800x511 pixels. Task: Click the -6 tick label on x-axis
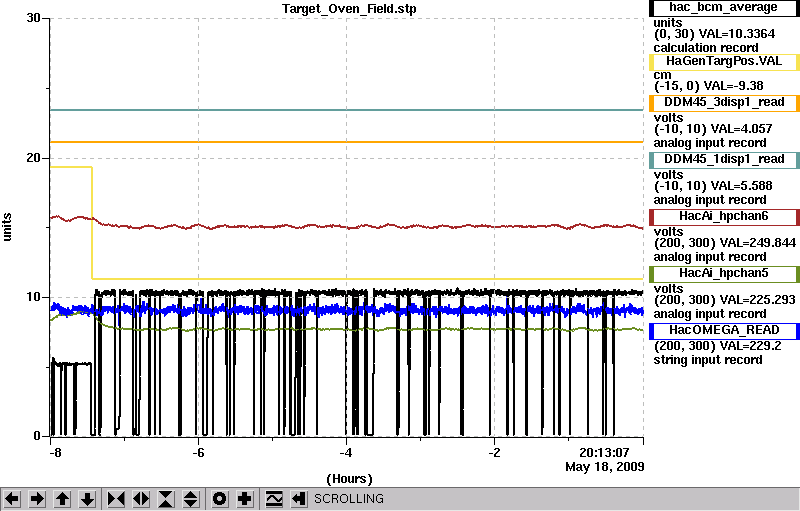(x=198, y=453)
